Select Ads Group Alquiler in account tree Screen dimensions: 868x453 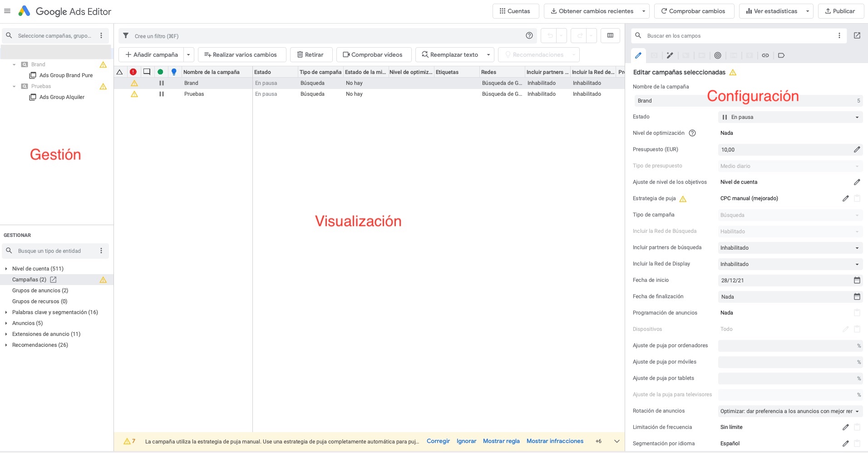click(x=62, y=97)
